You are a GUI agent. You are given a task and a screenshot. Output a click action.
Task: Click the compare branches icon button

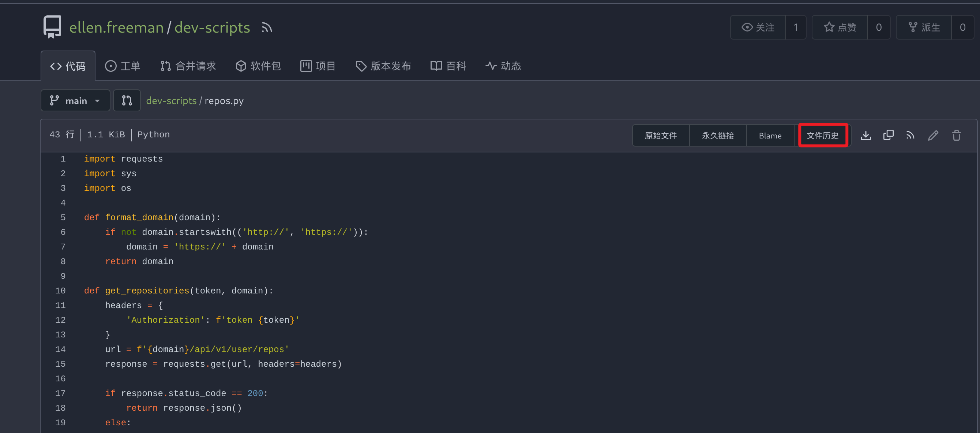(127, 100)
